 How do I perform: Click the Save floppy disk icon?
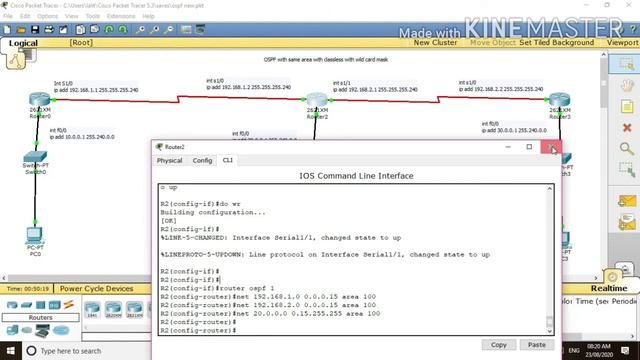(x=35, y=29)
